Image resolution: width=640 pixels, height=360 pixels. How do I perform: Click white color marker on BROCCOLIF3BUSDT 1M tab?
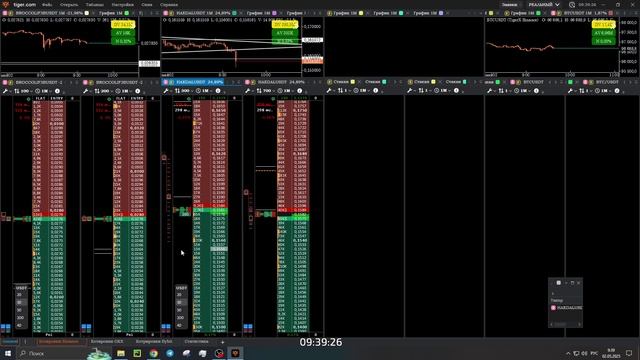point(87,13)
